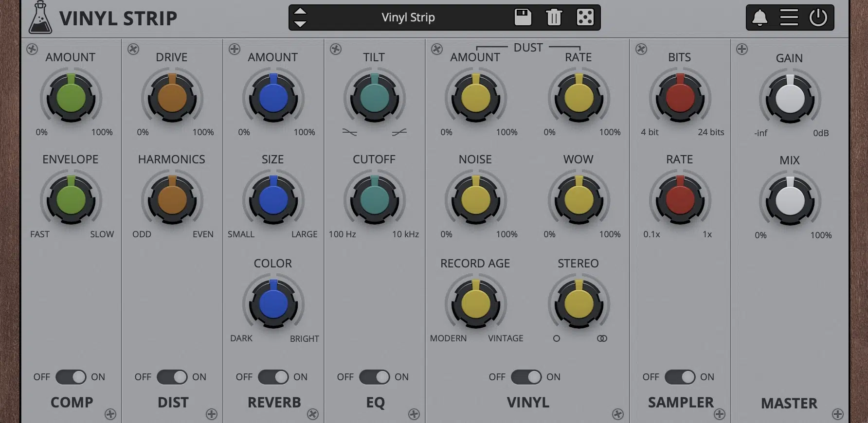Toggle the SAMPLER section on/off switch

[x=680, y=377]
